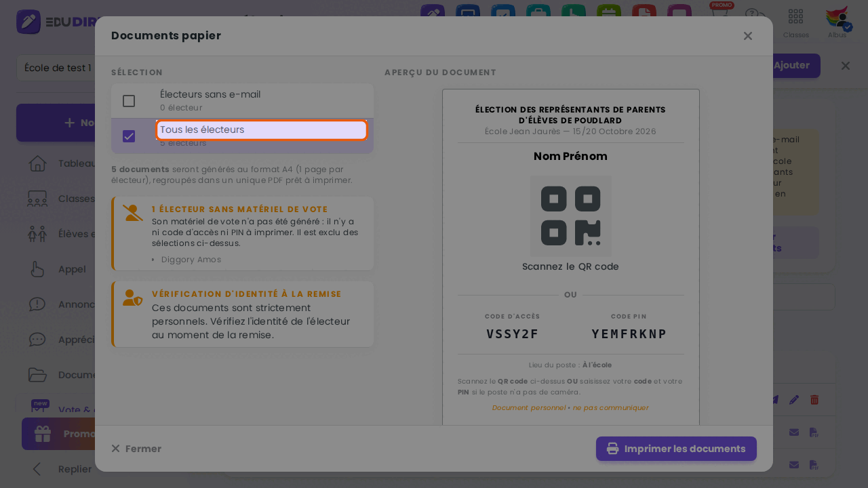The width and height of the screenshot is (868, 488).
Task: Click the EduDirect logo icon
Action: [28, 22]
